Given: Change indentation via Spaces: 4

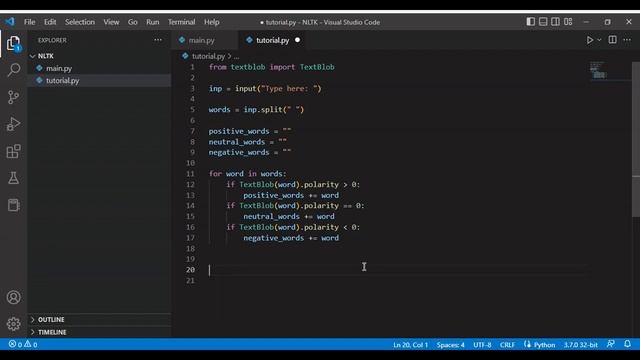Looking at the screenshot, I should pyautogui.click(x=450, y=345).
